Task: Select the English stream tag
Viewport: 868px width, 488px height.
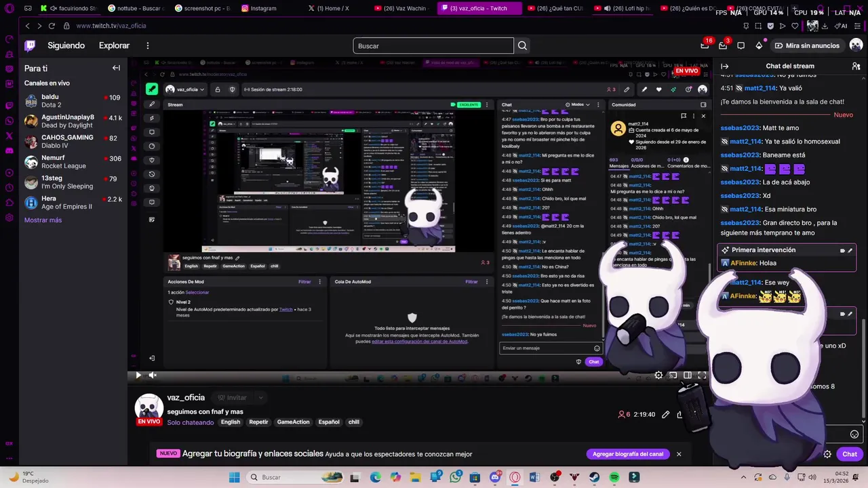Action: click(231, 422)
